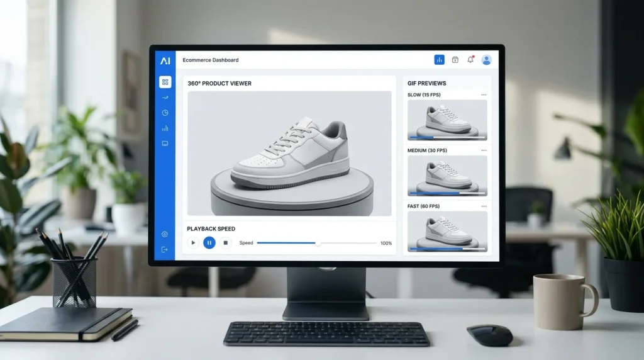Click the medium GIF progress bar
Screen dimensions: 644x360
click(x=447, y=193)
